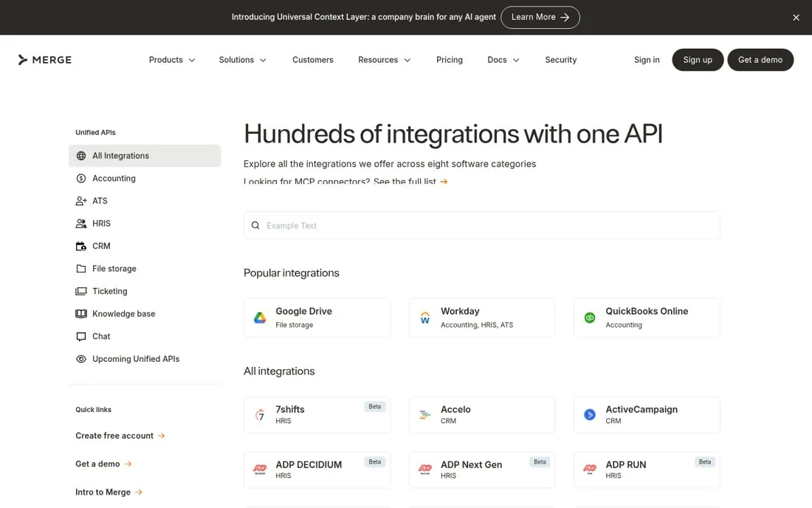The height and width of the screenshot is (508, 812).
Task: Click the Ticketing sidebar icon
Action: tap(81, 292)
